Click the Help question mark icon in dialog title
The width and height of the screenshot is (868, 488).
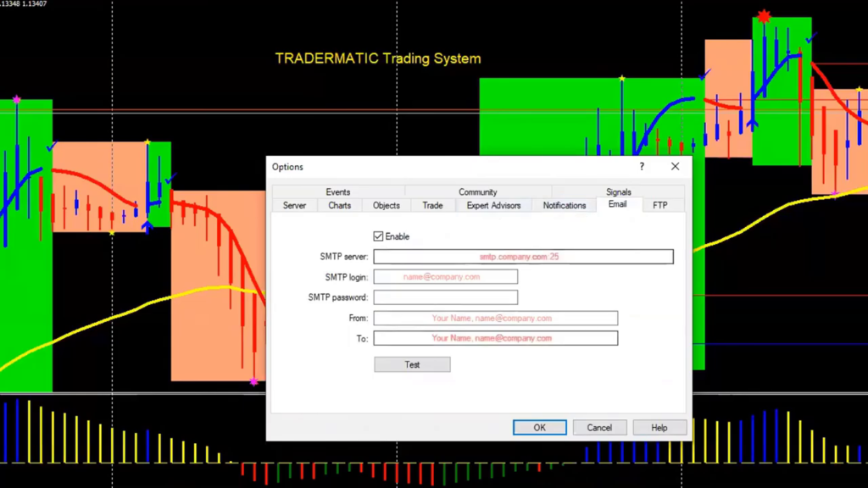(x=641, y=167)
